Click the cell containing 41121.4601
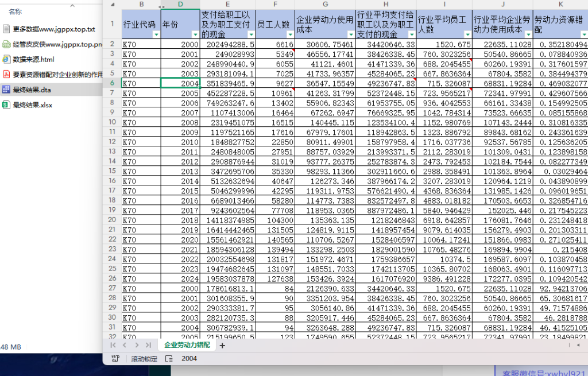The height and width of the screenshot is (376, 588). tap(325, 64)
